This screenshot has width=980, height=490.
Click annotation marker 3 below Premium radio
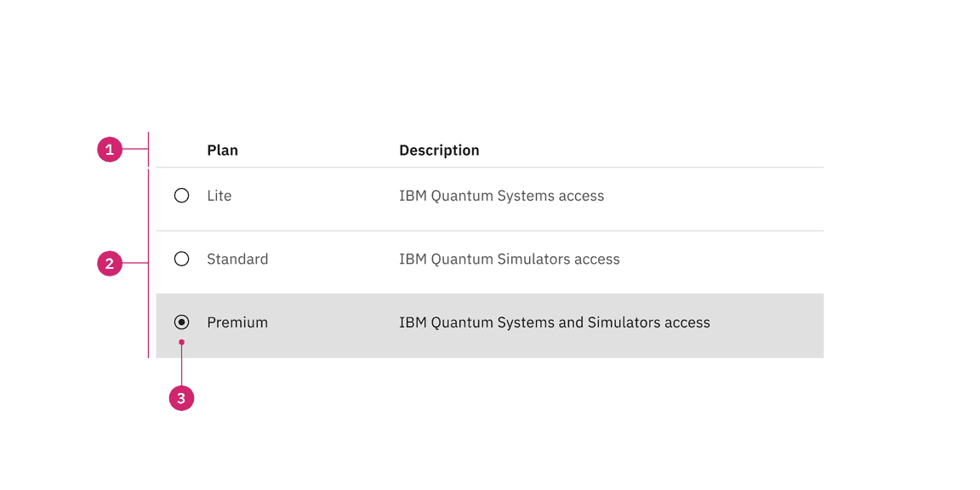click(181, 397)
